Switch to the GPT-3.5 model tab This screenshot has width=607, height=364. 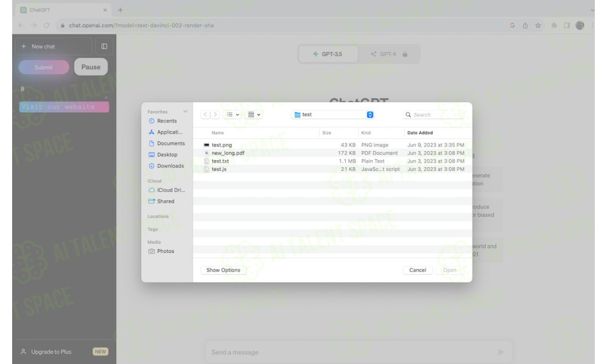point(328,54)
